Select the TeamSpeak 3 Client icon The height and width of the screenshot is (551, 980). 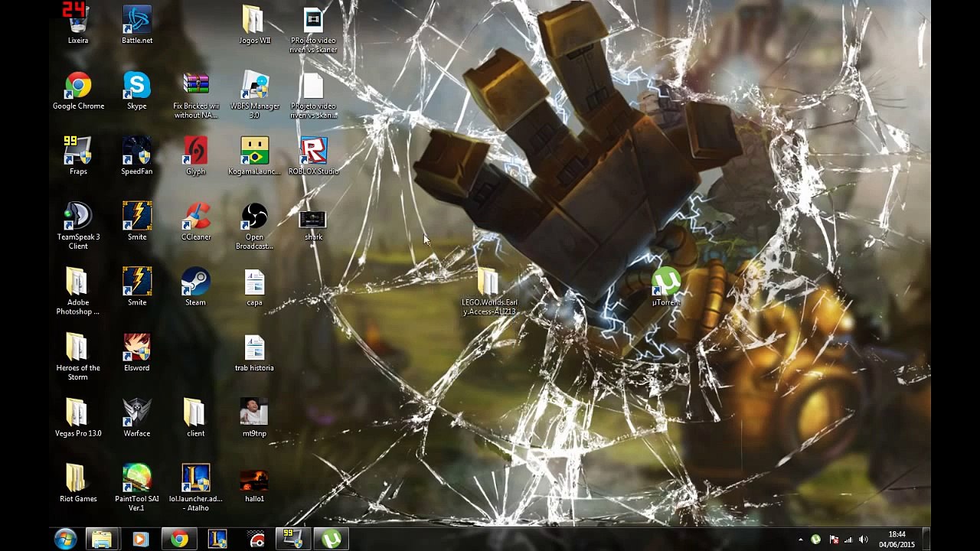[x=78, y=226]
